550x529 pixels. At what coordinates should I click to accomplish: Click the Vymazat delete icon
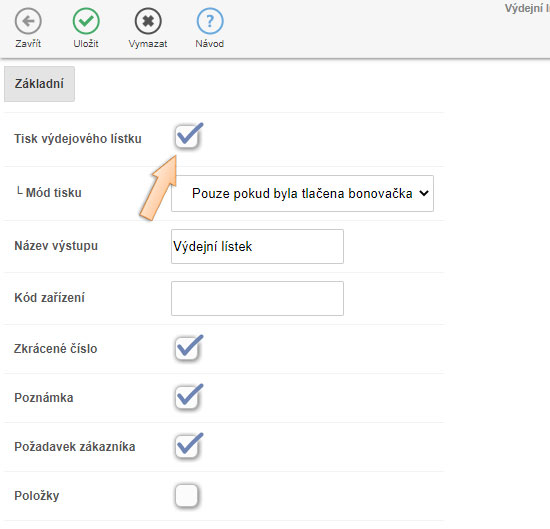click(148, 21)
